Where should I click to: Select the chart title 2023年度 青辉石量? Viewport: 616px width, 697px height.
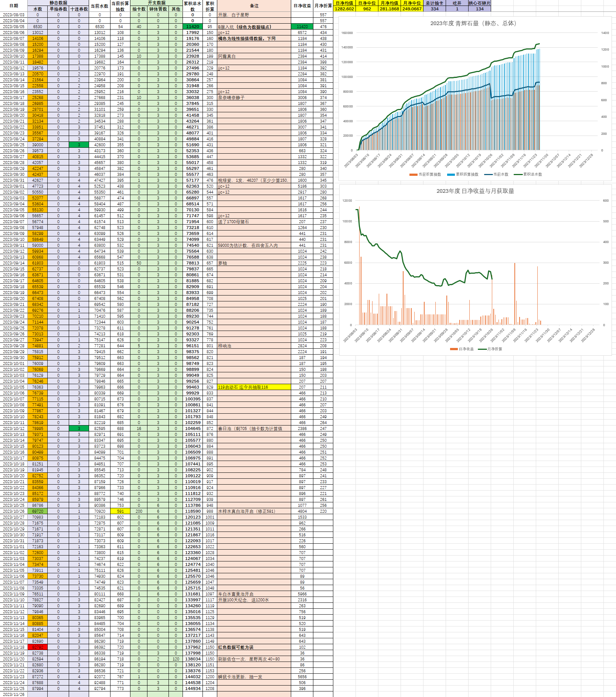click(473, 23)
